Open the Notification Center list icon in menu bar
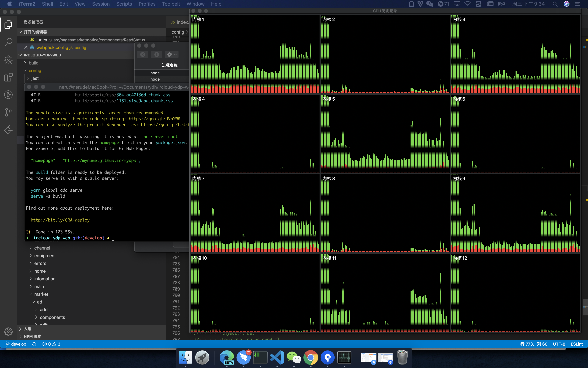 tap(577, 4)
